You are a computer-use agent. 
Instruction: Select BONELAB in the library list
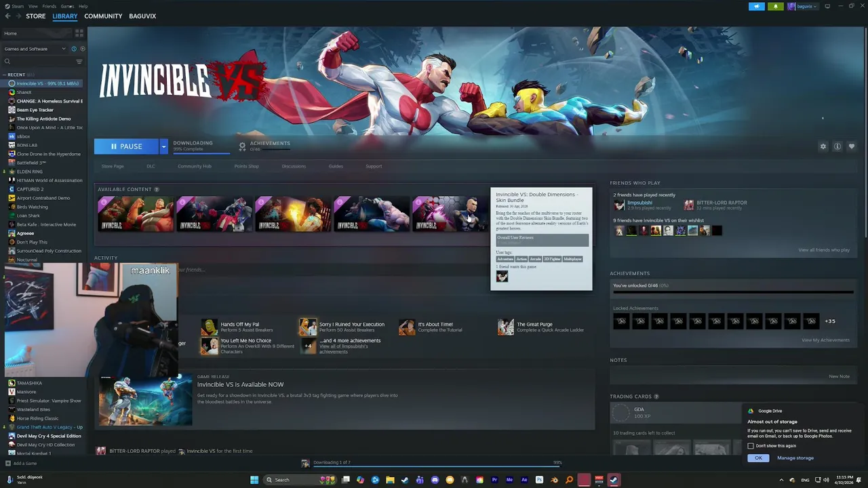(x=26, y=145)
